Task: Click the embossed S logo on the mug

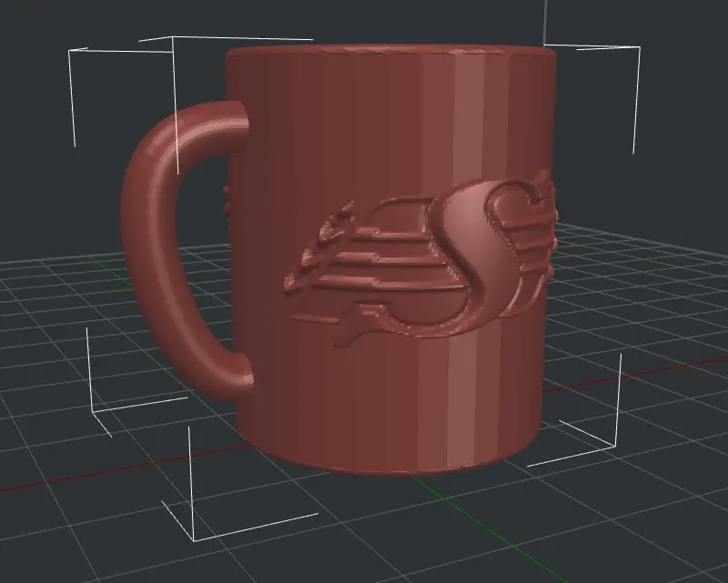Action: point(420,260)
